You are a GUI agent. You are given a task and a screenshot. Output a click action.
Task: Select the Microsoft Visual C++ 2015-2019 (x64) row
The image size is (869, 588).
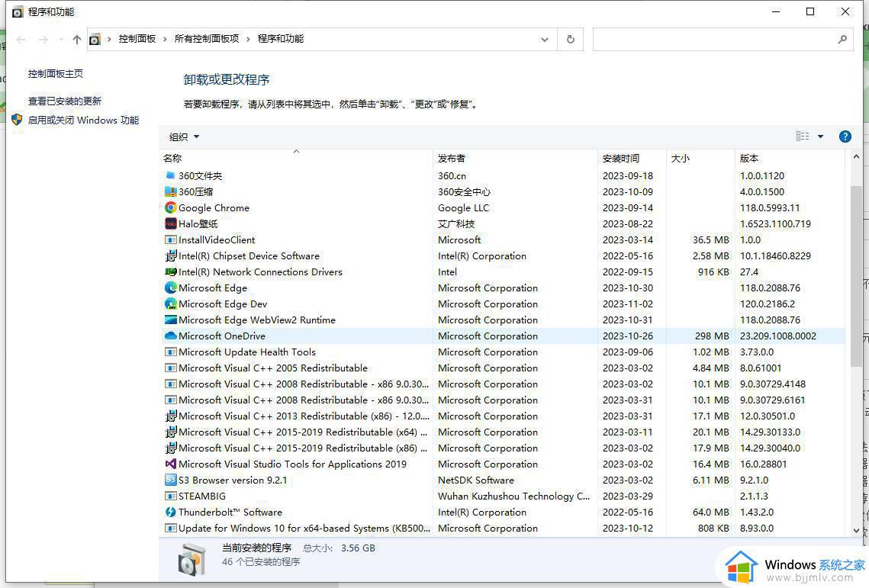click(x=504, y=432)
